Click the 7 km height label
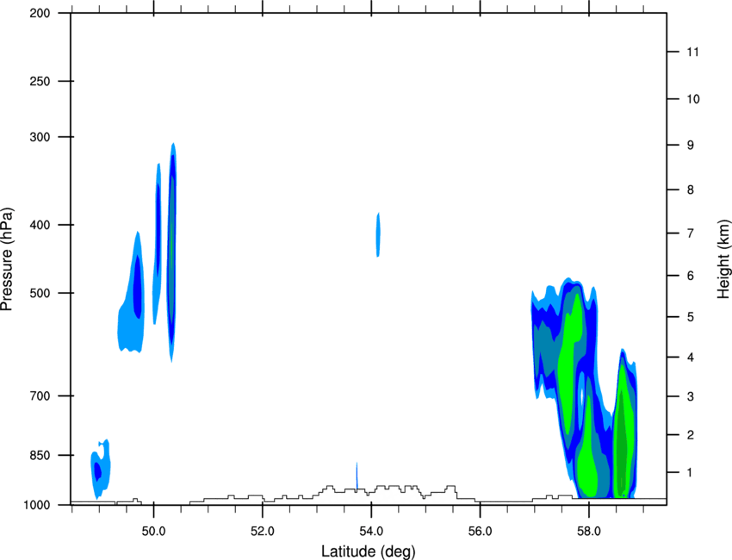The height and width of the screenshot is (560, 732). pos(691,233)
